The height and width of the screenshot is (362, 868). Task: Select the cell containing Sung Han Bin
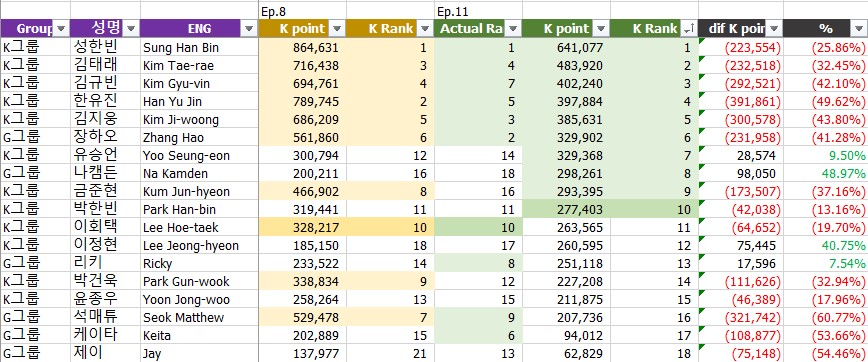pos(199,48)
